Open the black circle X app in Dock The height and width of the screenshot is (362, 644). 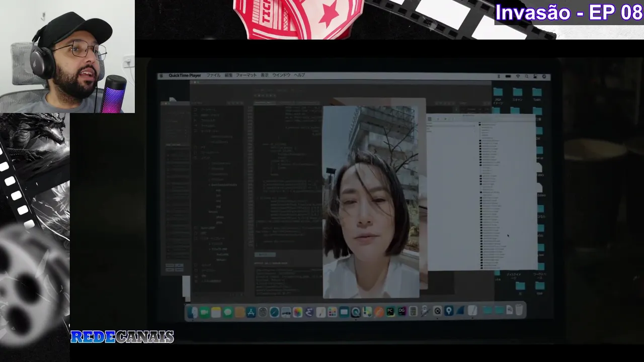point(437,311)
